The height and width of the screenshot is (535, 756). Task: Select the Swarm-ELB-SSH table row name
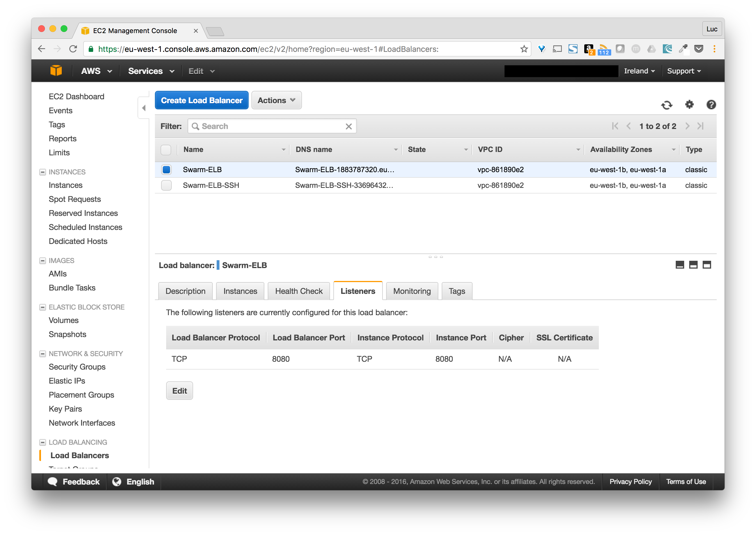(211, 185)
